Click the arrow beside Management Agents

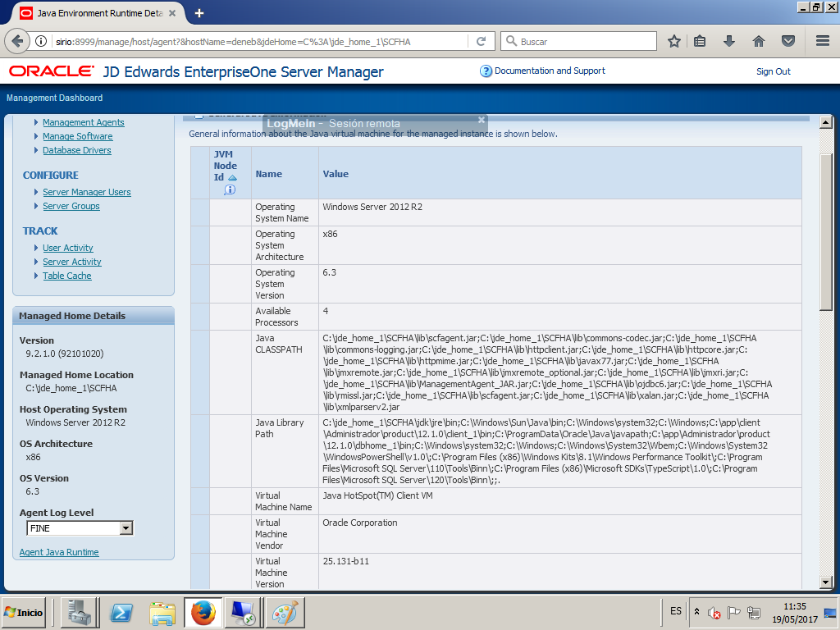point(36,122)
